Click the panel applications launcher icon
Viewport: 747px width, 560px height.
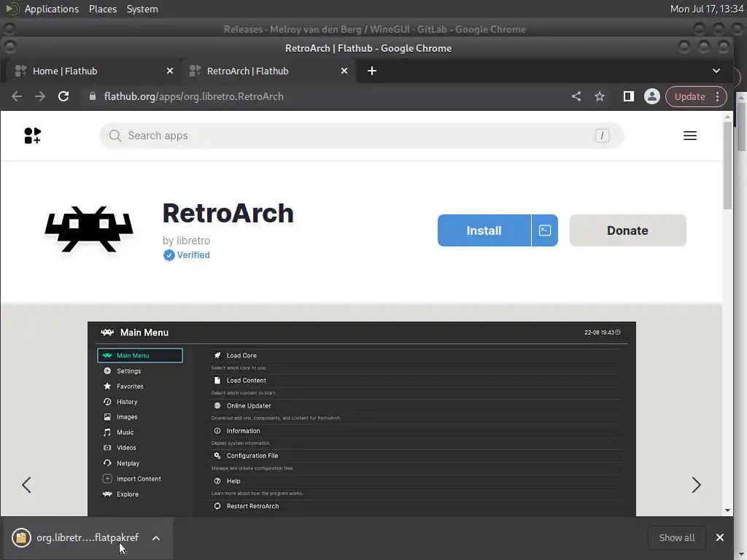tap(12, 9)
